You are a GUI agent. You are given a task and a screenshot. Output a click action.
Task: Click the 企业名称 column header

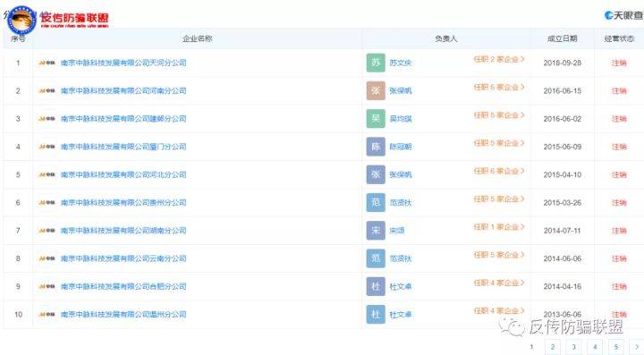click(197, 38)
